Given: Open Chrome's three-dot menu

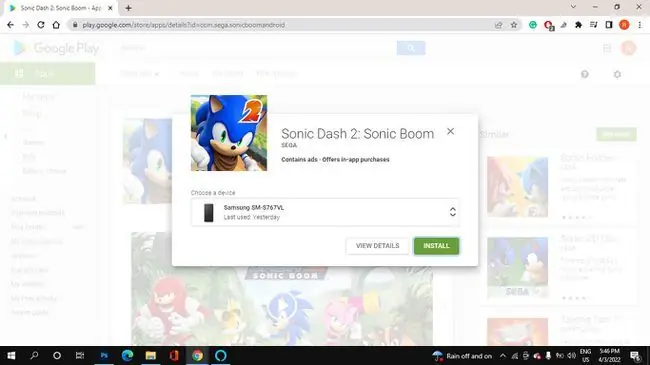Looking at the screenshot, I should click(640, 25).
